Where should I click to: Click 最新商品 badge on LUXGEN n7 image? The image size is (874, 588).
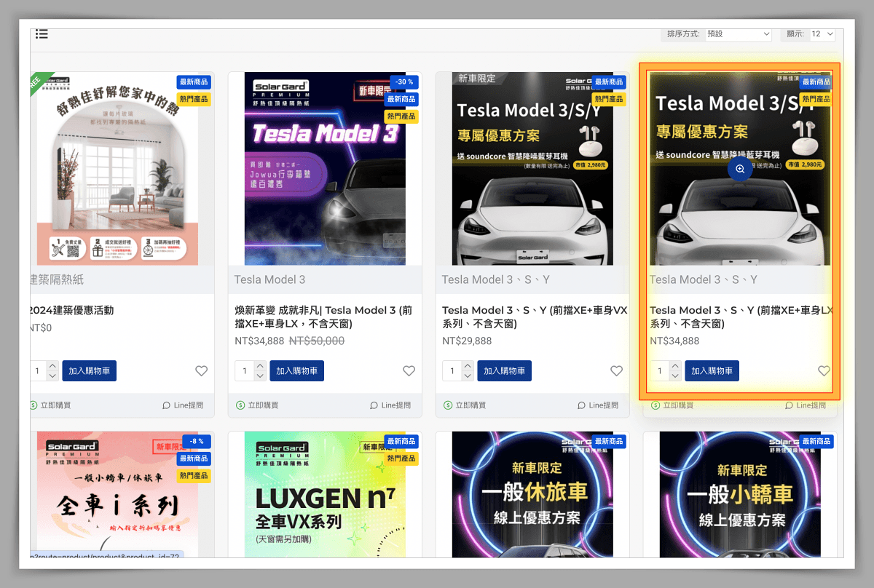(x=401, y=441)
